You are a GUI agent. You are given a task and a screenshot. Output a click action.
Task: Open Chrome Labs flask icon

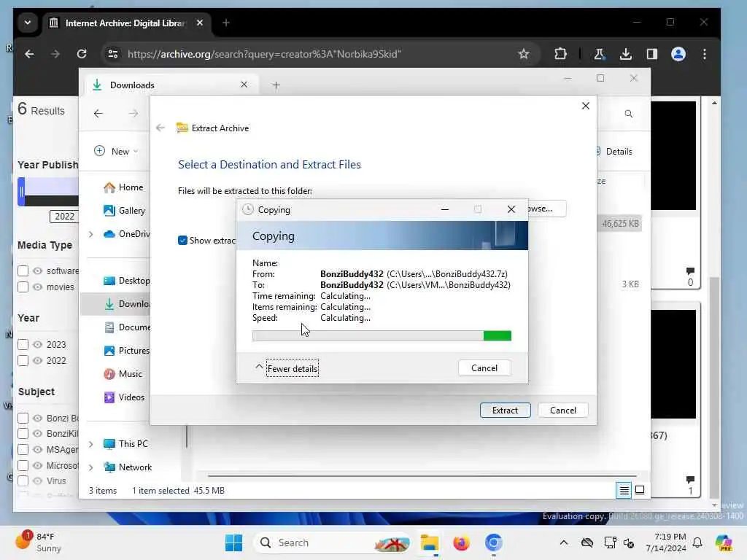point(600,54)
